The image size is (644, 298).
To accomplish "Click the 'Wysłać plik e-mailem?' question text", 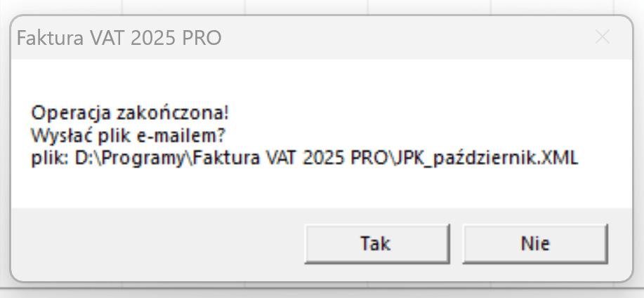I will [129, 136].
